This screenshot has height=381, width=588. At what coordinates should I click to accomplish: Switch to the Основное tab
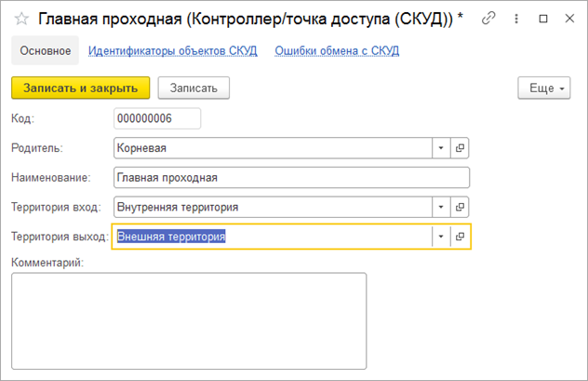coord(46,50)
